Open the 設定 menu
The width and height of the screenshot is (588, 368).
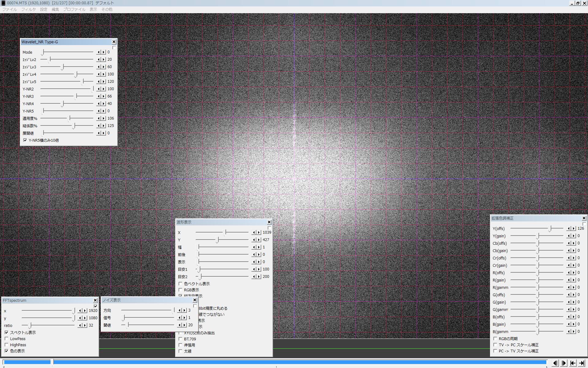tap(44, 10)
